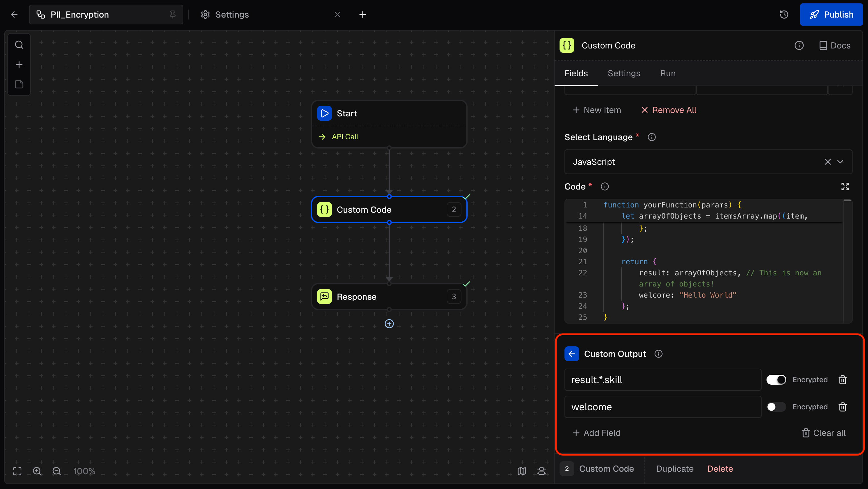868x489 pixels.
Task: Zoom in on the canvas
Action: (x=37, y=471)
